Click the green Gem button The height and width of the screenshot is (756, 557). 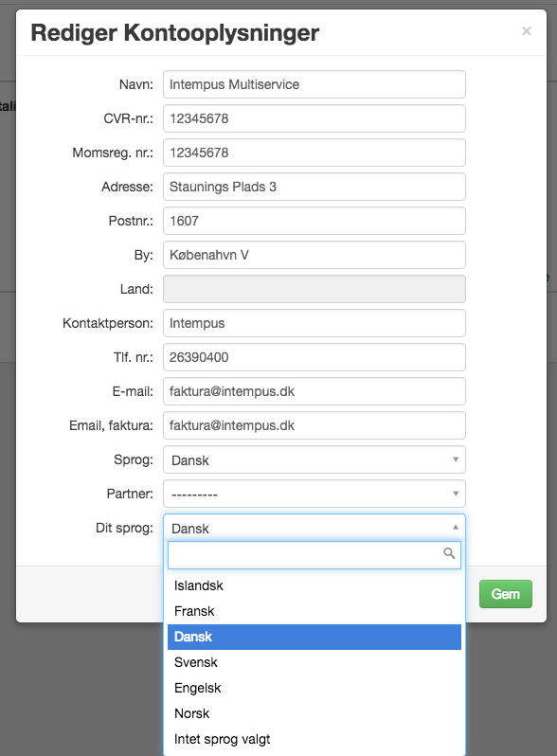pos(506,594)
